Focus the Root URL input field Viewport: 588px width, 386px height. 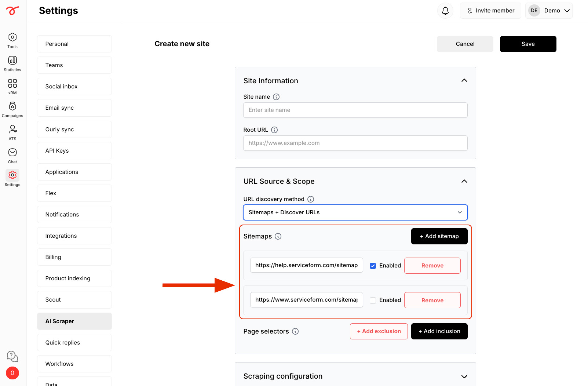(x=355, y=143)
